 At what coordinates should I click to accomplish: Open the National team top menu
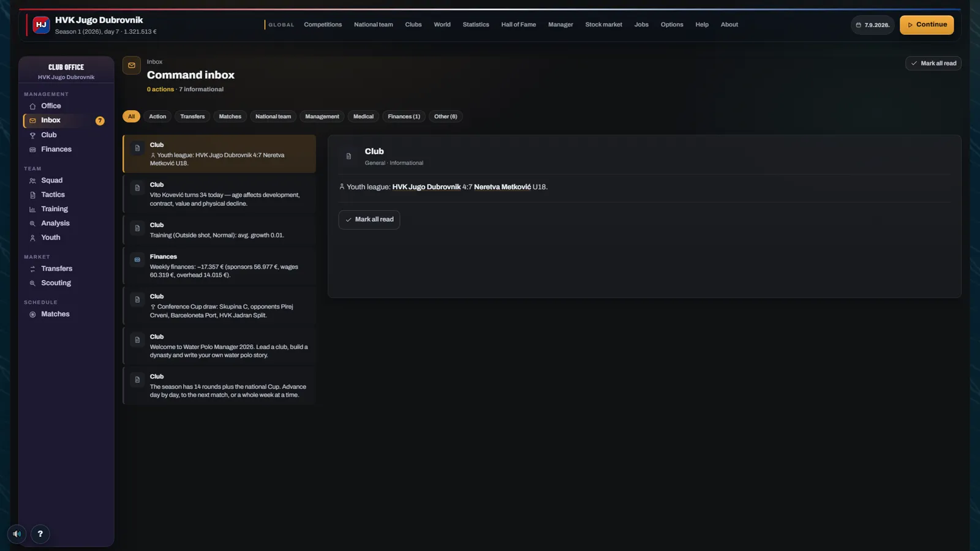click(374, 25)
